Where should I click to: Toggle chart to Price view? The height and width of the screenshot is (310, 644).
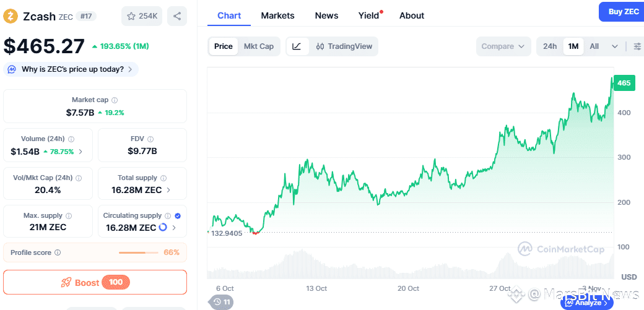click(224, 46)
